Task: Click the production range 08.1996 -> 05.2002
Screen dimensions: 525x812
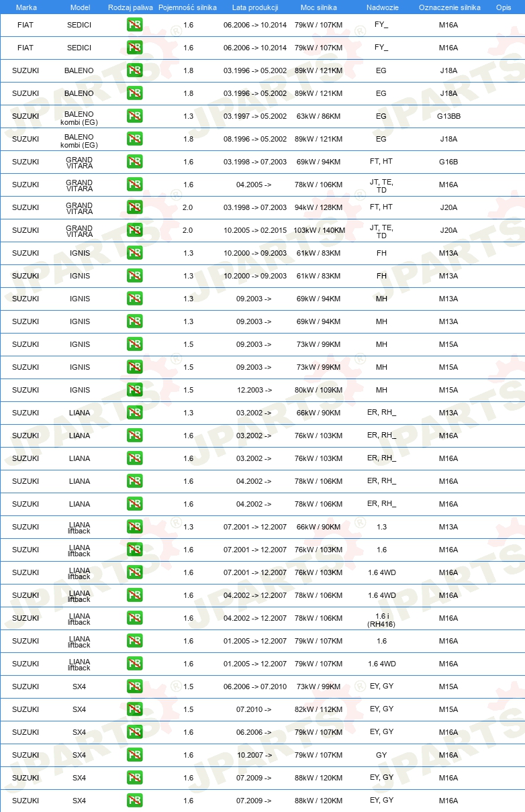Action: (x=255, y=139)
